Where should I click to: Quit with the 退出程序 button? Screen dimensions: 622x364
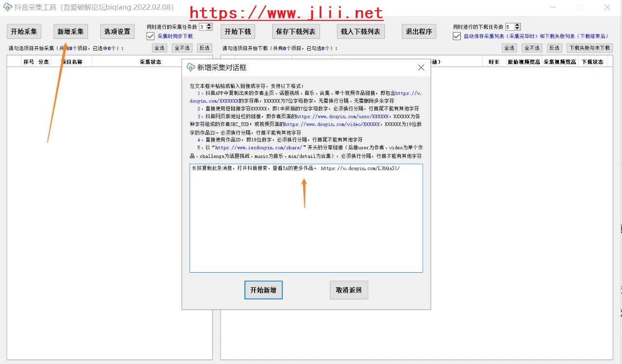point(419,32)
